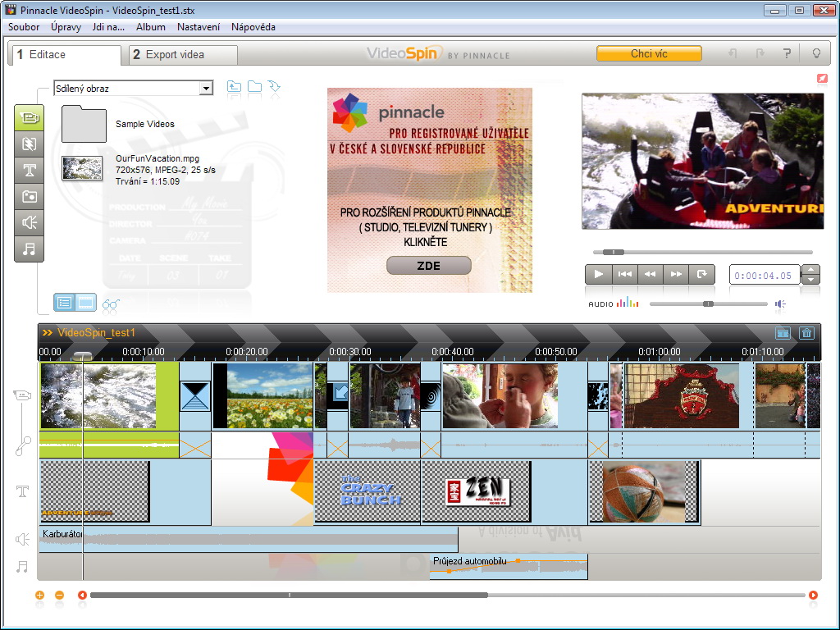This screenshot has width=840, height=630.
Task: Open the binoculars search view icon
Action: [x=111, y=304]
